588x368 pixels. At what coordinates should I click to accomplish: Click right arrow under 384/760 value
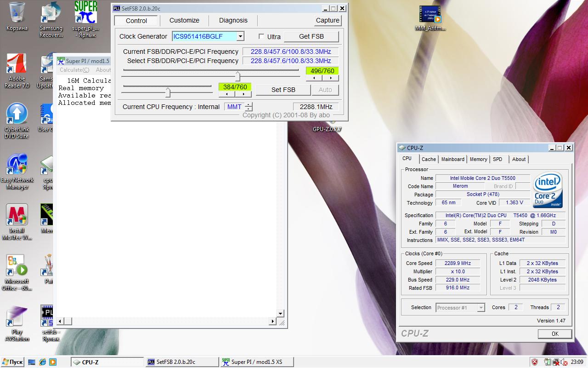coord(243,94)
